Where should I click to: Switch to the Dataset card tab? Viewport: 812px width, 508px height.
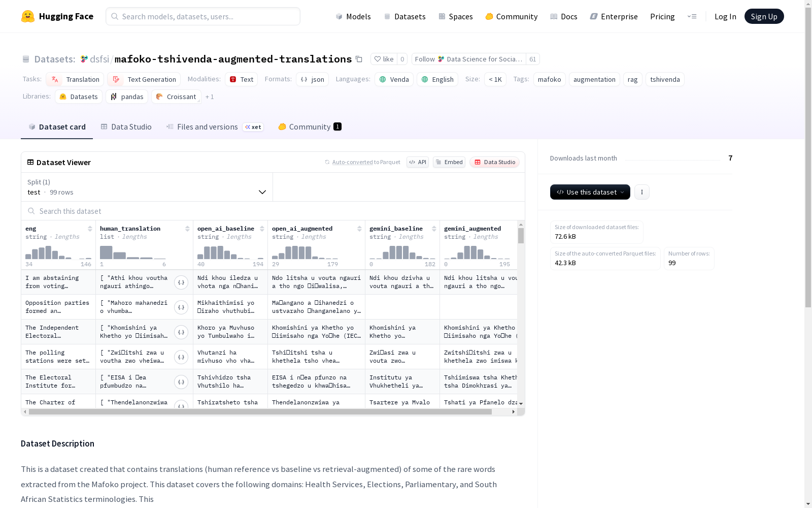(x=57, y=126)
